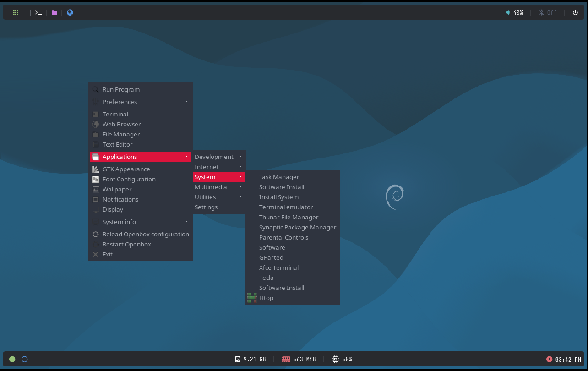Open the app grid launcher icon
This screenshot has height=371, width=588.
pos(16,12)
